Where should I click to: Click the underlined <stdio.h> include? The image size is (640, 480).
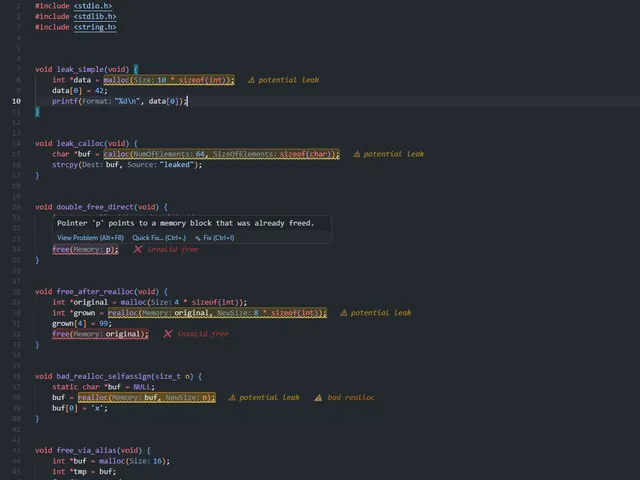coord(93,6)
